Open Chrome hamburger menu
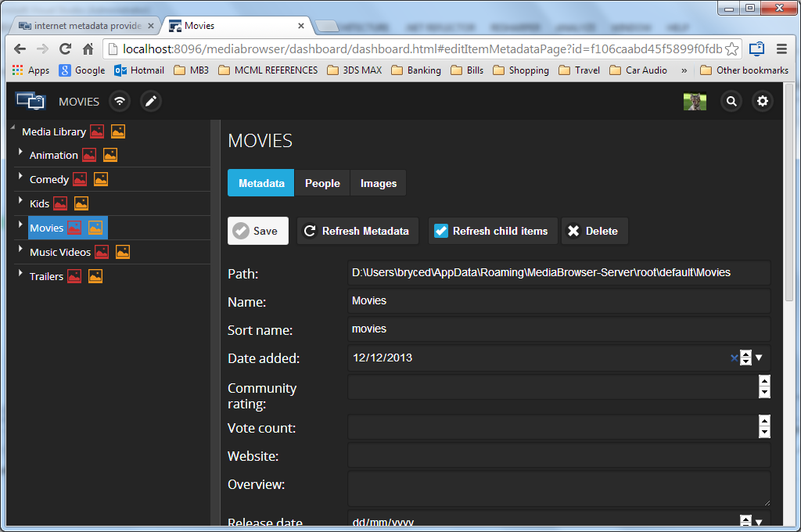This screenshot has height=532, width=801. coord(781,49)
